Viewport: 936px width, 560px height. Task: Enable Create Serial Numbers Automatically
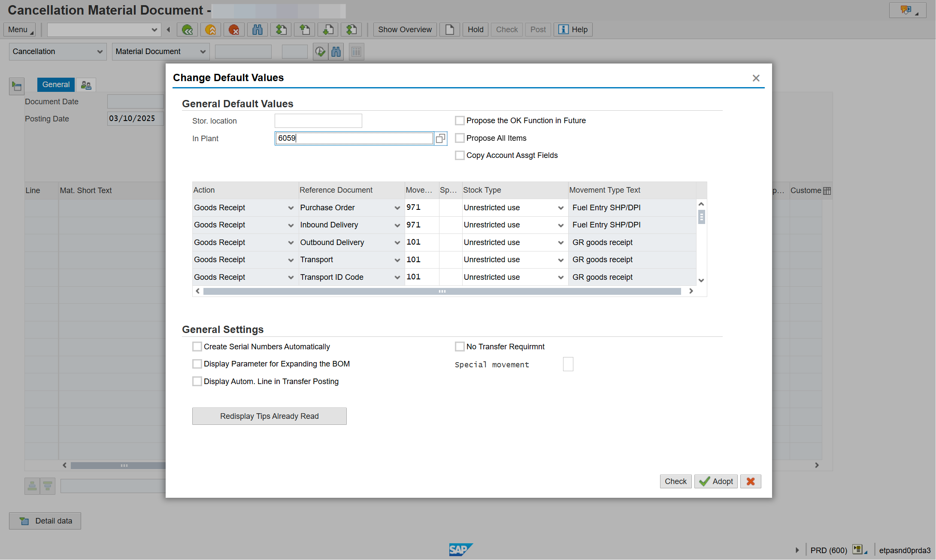197,346
